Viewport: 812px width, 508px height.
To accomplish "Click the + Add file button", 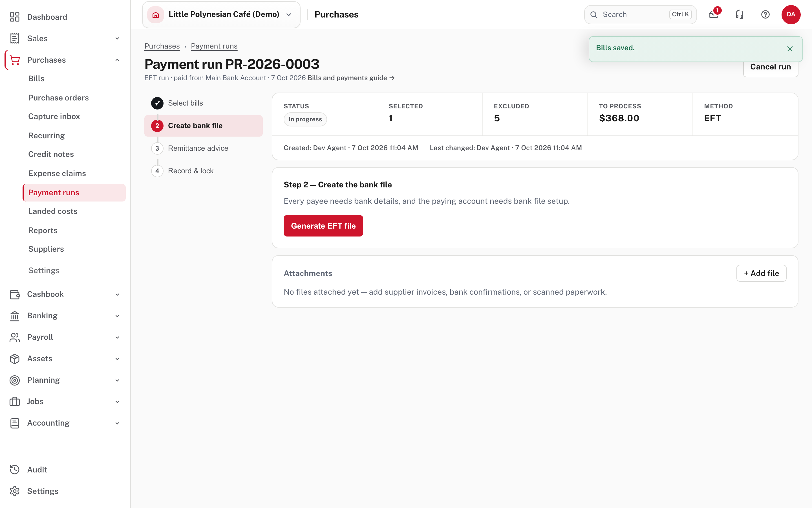I will (761, 273).
